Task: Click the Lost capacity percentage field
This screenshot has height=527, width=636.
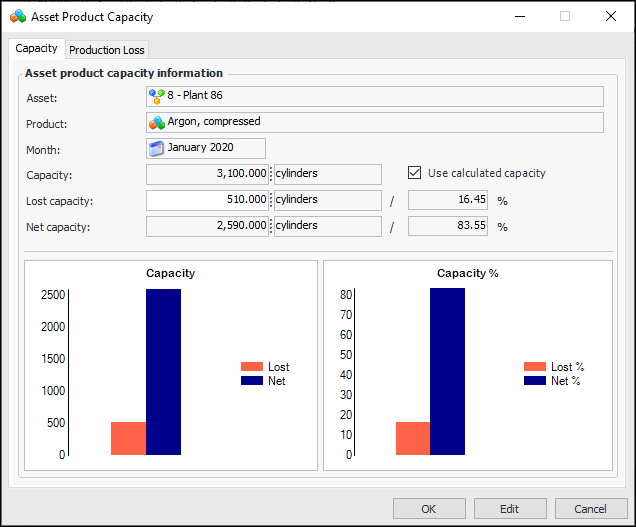Action: coord(448,200)
